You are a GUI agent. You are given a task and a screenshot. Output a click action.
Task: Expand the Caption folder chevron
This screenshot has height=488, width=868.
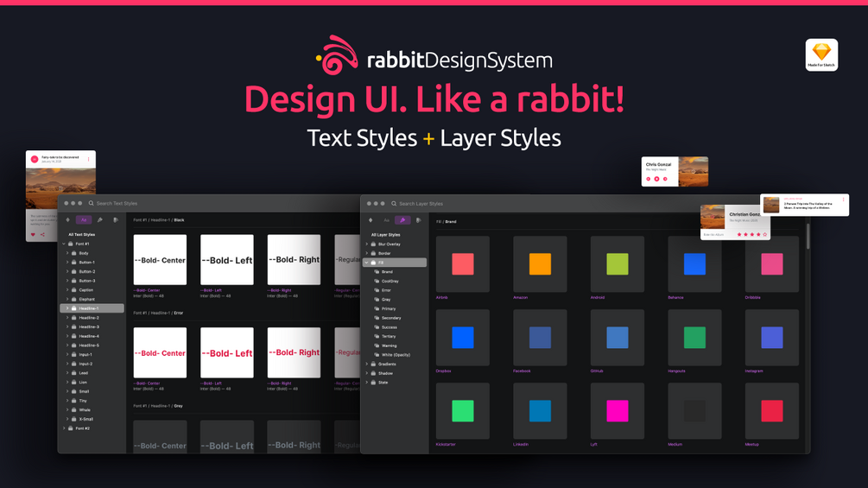tap(67, 290)
